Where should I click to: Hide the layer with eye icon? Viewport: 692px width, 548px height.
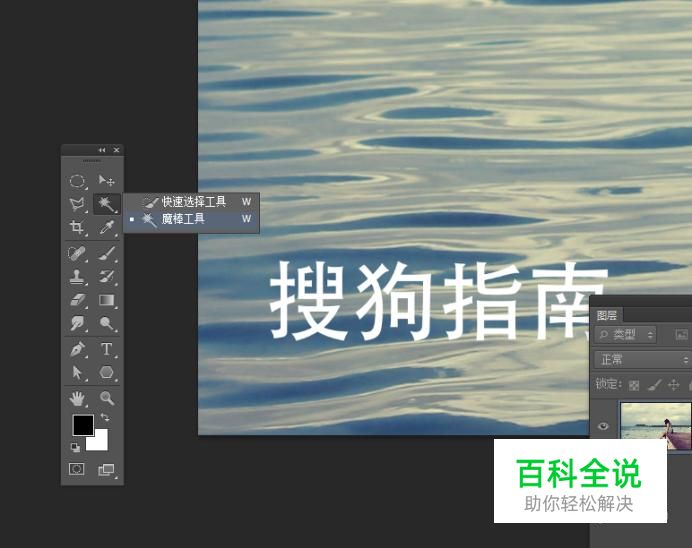point(603,426)
